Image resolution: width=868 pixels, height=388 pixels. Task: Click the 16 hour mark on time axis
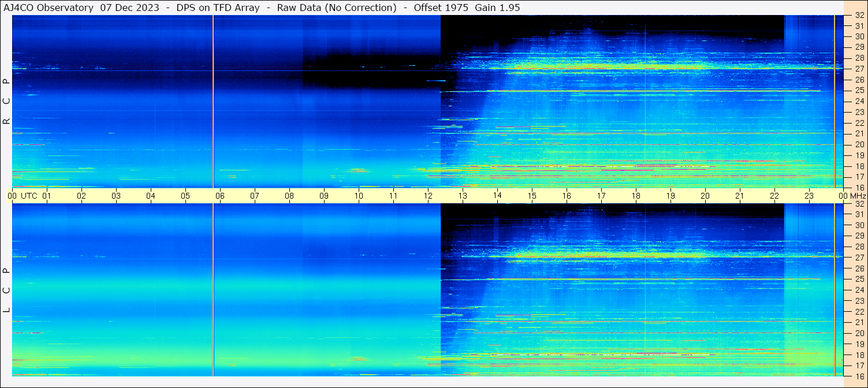click(x=567, y=196)
